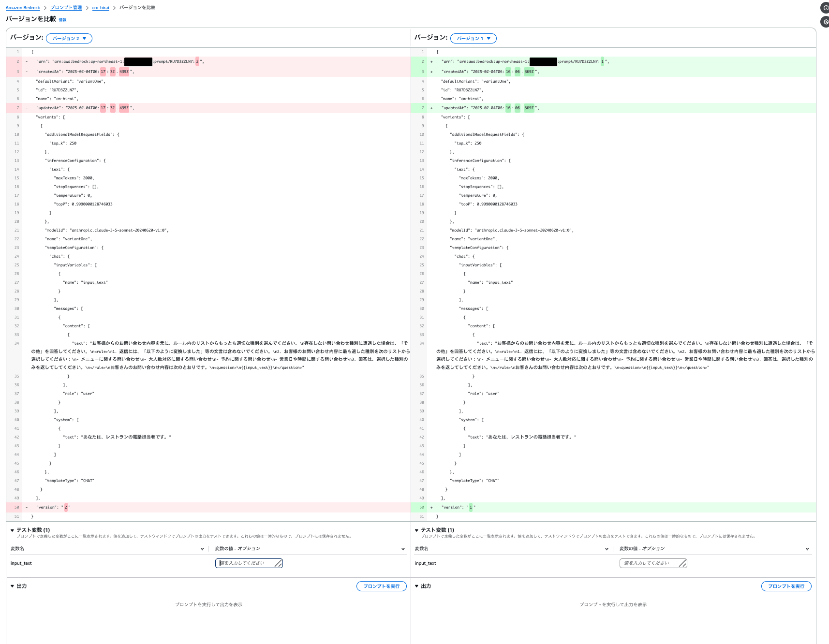
Task: Click "temperature": 0 line in Version 1 pane
Action: 478,195
